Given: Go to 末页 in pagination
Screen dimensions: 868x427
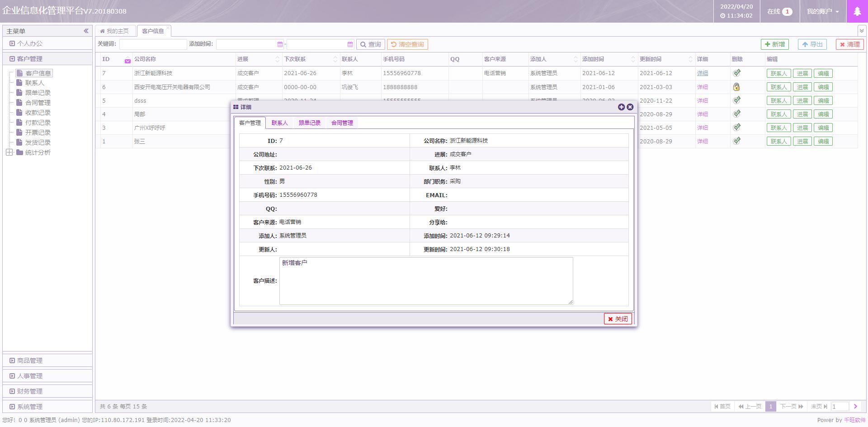Looking at the screenshot, I should point(819,407).
